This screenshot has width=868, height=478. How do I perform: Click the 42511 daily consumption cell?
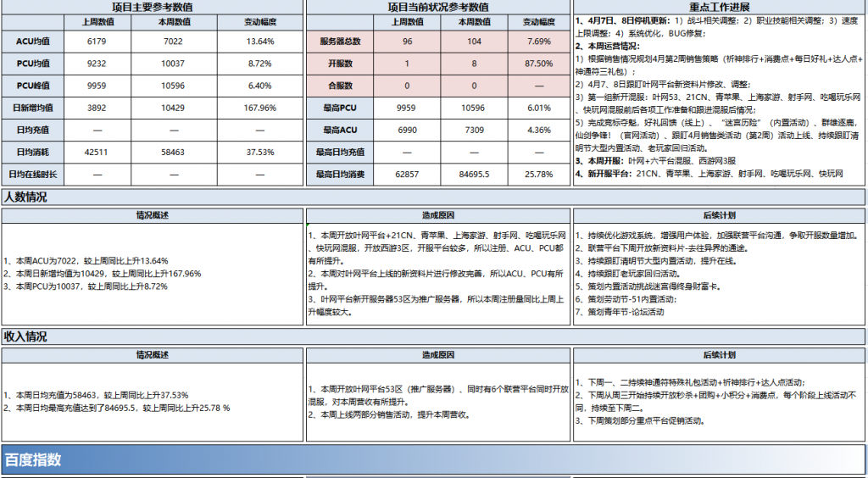tap(97, 153)
